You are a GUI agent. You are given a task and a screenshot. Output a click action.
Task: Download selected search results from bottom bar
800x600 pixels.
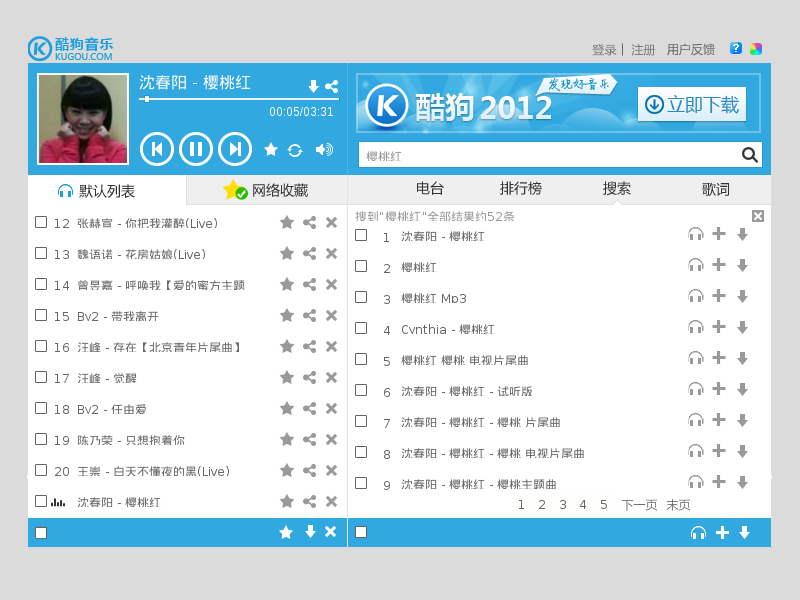pos(744,533)
